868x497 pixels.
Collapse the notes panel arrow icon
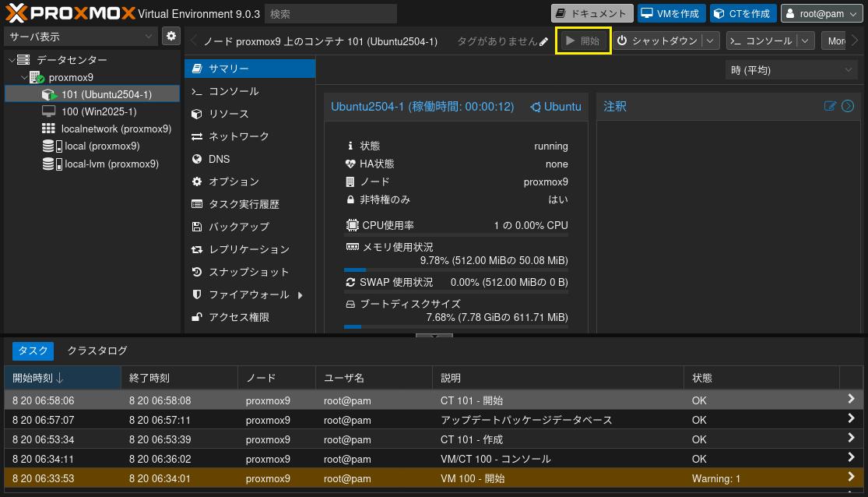(848, 106)
